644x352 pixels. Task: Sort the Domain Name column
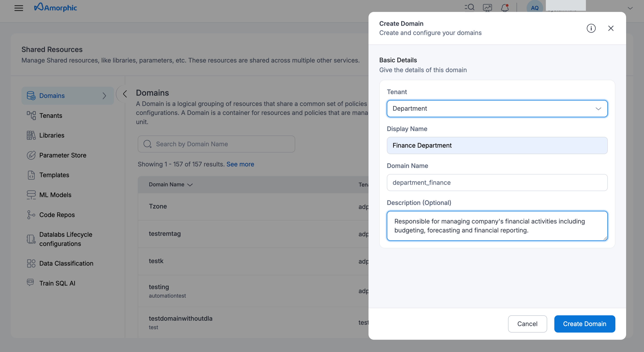pyautogui.click(x=190, y=185)
